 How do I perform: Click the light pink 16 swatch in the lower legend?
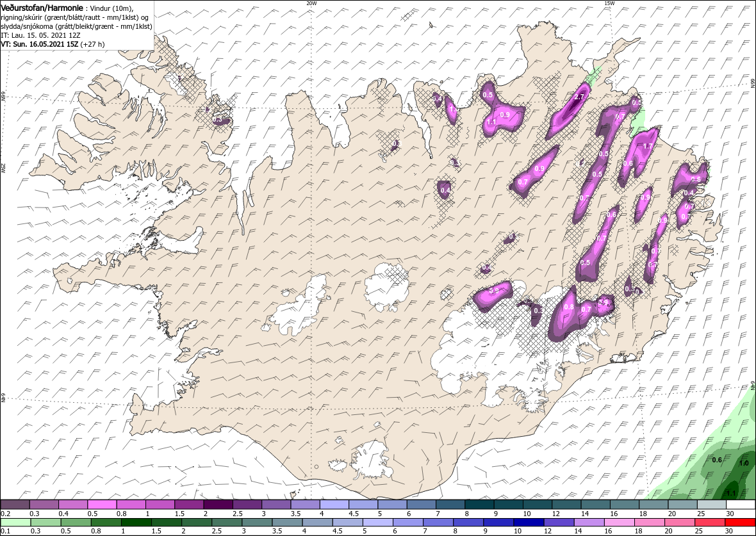pos(619,523)
